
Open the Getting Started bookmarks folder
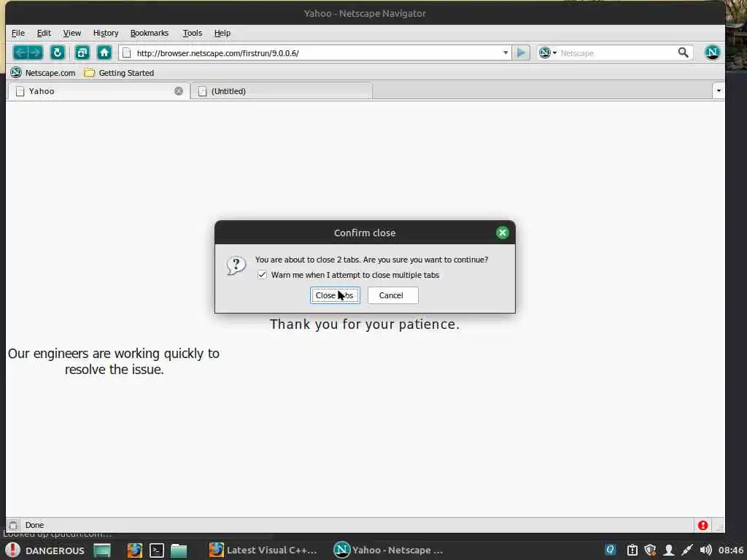tap(119, 72)
